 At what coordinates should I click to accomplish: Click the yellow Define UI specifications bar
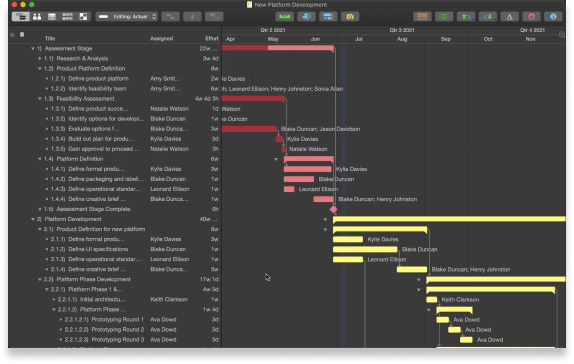(x=365, y=249)
